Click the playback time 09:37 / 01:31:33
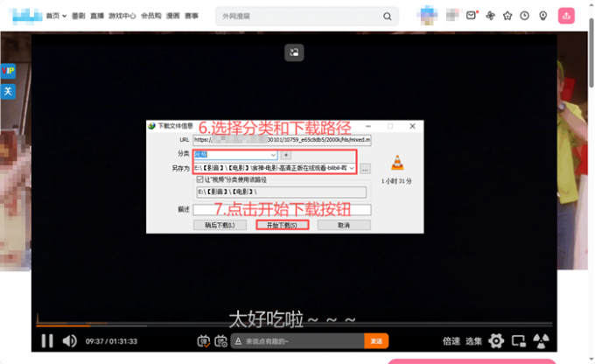The width and height of the screenshot is (595, 364). (x=111, y=341)
